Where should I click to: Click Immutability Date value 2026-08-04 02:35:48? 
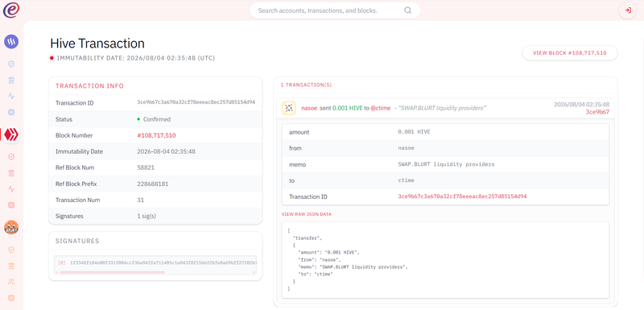pyautogui.click(x=166, y=151)
